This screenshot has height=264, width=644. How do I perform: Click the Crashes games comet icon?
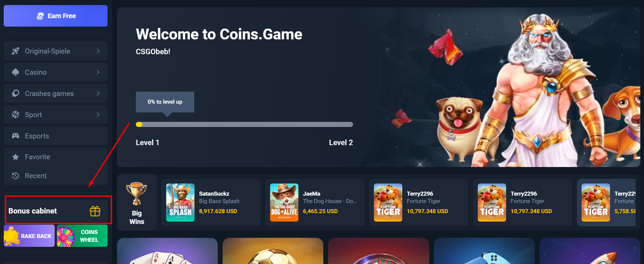click(16, 93)
